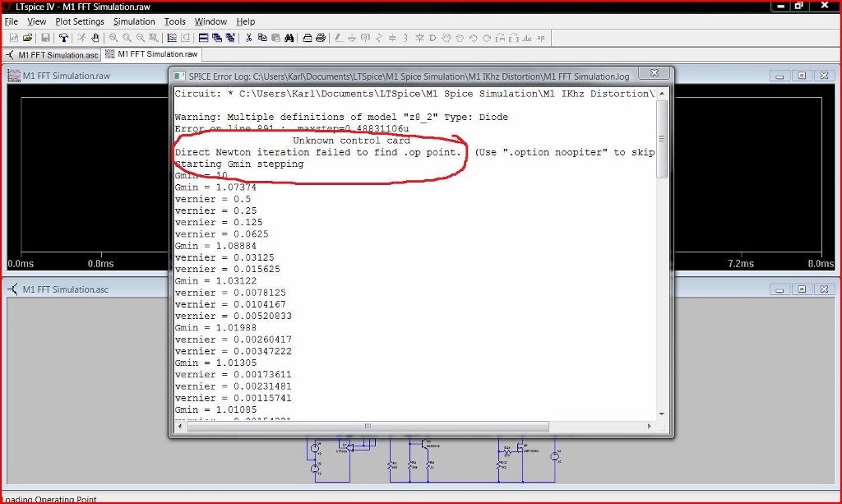842x504 pixels.
Task: Select the Label Net tool
Action: tap(365, 38)
